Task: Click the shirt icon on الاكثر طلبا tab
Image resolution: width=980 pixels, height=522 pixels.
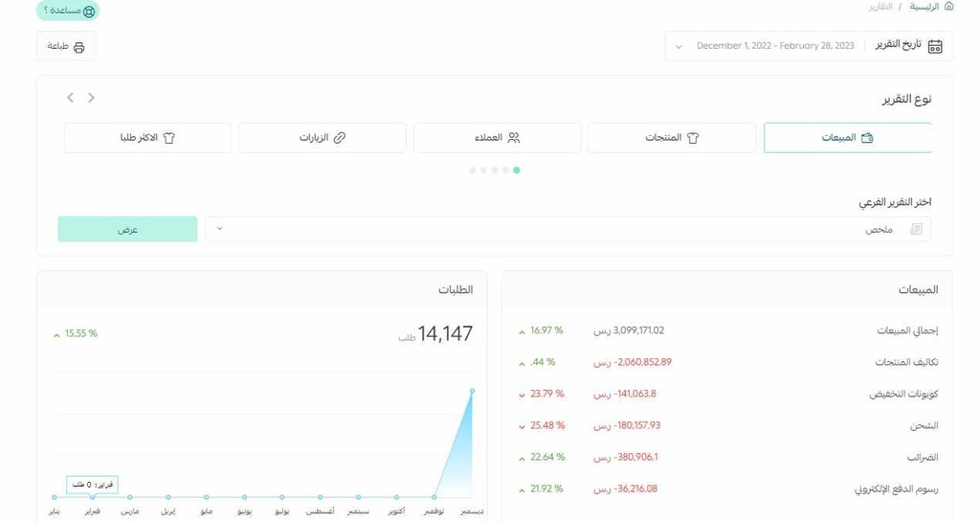Action: pos(168,138)
